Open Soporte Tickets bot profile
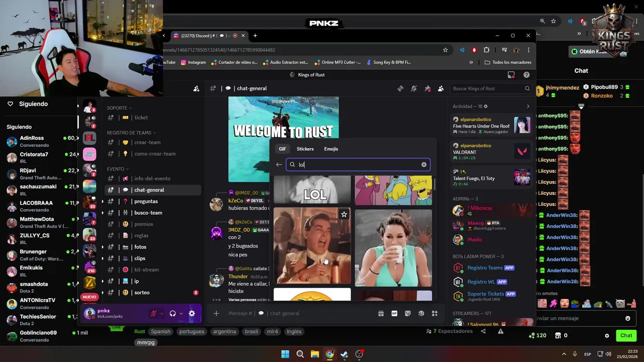644x362 pixels. point(492,296)
